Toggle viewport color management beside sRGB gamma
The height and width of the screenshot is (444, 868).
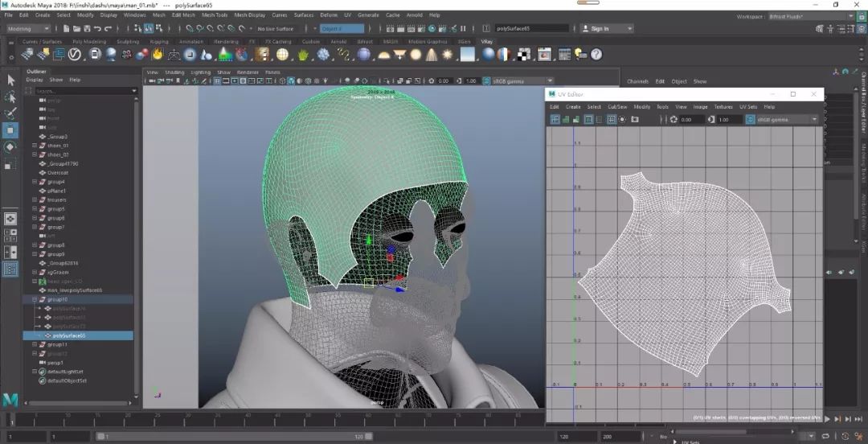[x=487, y=81]
